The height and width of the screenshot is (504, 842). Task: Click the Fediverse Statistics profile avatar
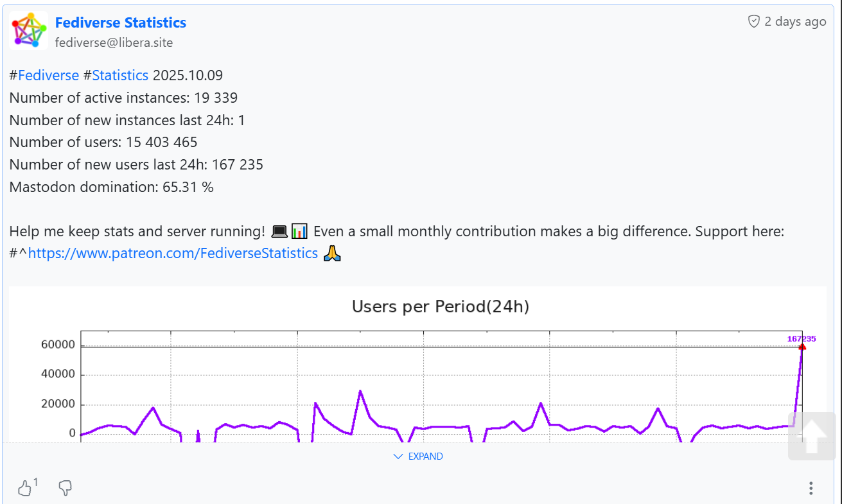click(29, 31)
